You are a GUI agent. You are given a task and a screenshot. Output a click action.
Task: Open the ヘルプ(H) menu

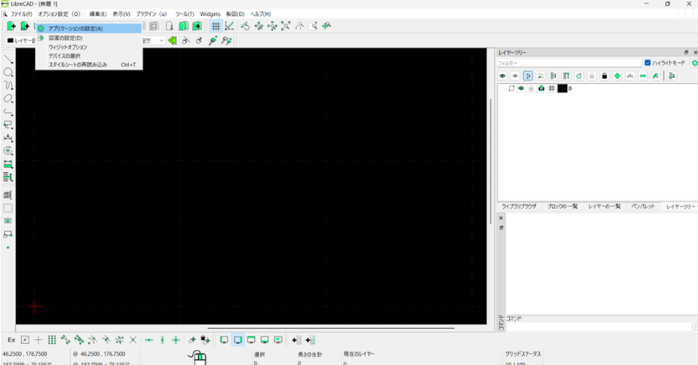click(x=261, y=14)
